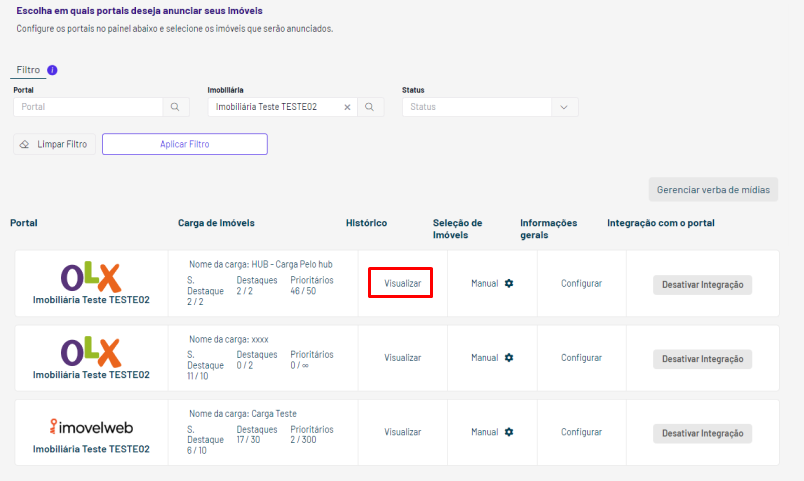Click Configurar in OLX HUB row
This screenshot has width=804, height=481.
pyautogui.click(x=581, y=284)
